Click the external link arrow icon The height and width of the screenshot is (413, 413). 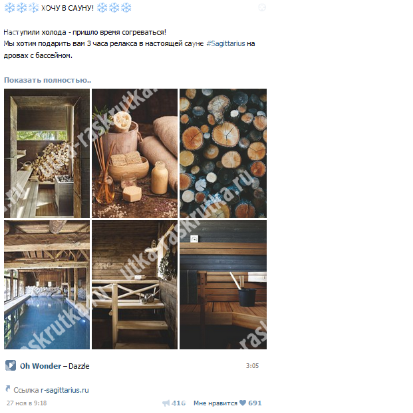[8, 389]
